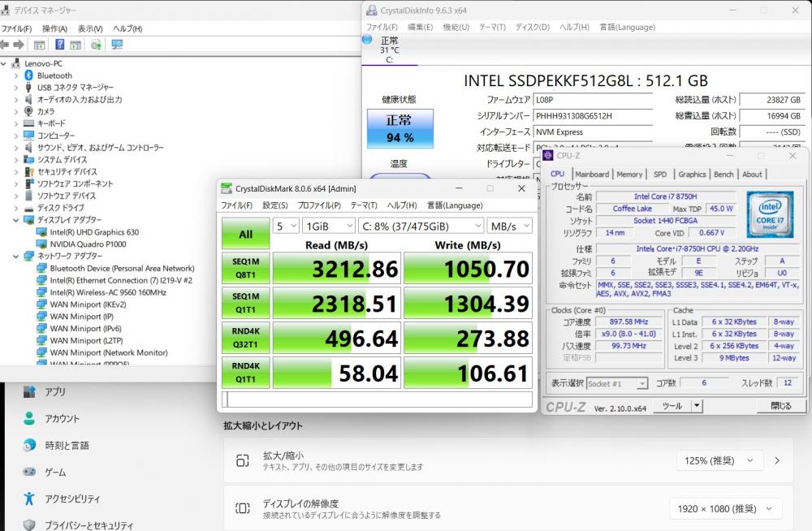Viewport: 812px width, 531px height.
Task: Run the RND4K Q32T1 benchmark
Action: [245, 338]
